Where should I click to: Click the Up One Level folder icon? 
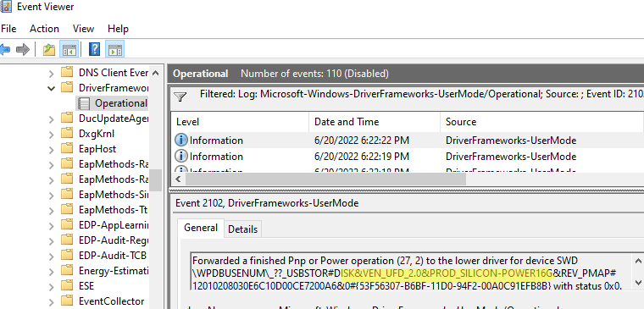coord(49,50)
